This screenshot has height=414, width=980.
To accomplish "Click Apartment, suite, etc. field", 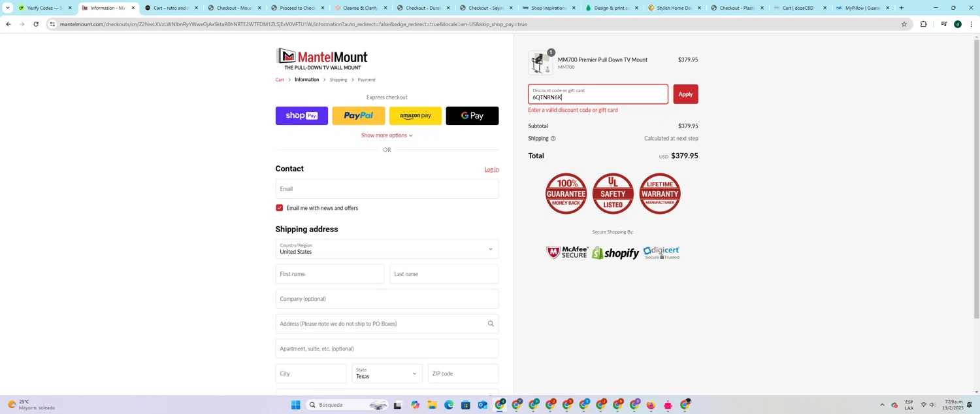I will (387, 349).
